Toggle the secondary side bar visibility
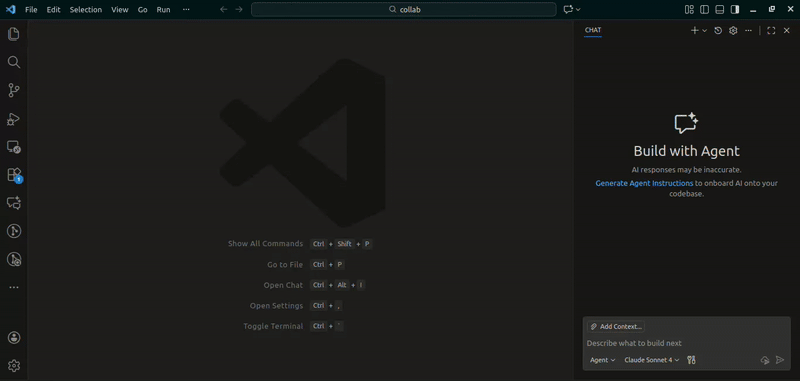 coord(735,9)
